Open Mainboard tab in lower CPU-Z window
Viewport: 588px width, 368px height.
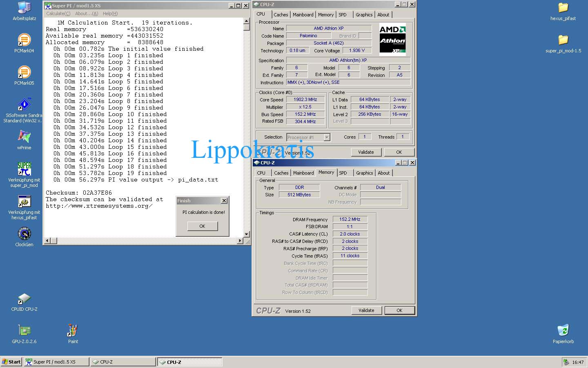303,173
